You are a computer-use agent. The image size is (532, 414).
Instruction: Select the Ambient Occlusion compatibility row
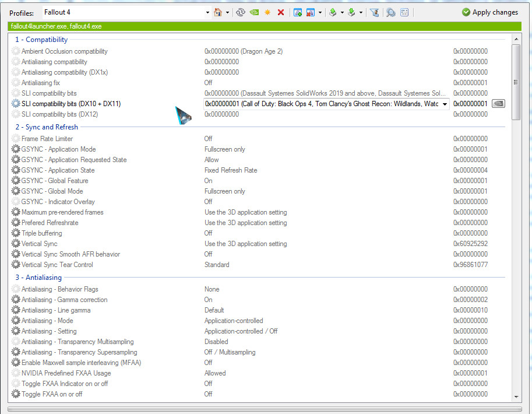point(258,51)
